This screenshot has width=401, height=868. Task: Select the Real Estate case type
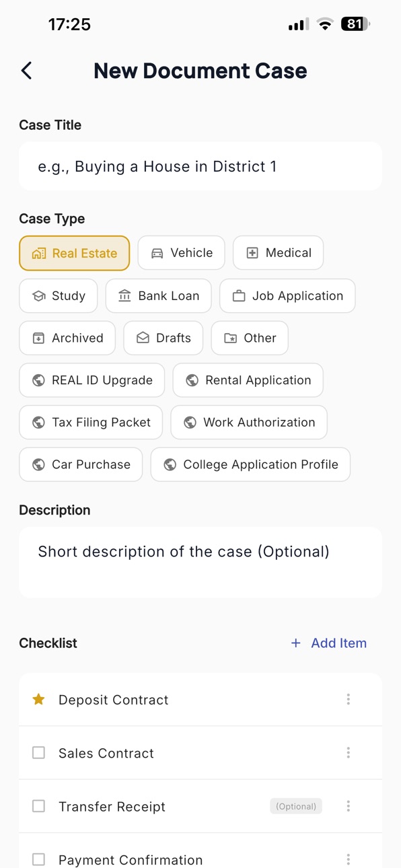[x=75, y=253]
